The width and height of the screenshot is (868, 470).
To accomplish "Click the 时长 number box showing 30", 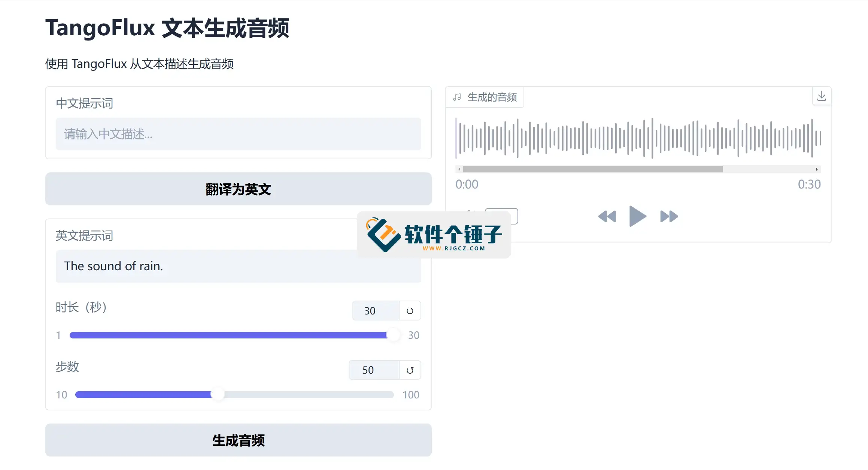I will [x=376, y=311].
